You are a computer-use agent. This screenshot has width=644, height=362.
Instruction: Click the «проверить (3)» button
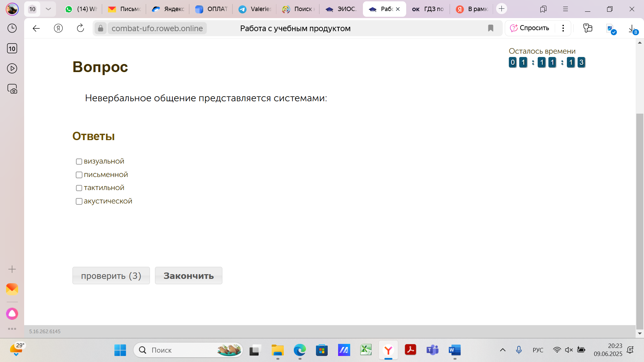tap(111, 276)
